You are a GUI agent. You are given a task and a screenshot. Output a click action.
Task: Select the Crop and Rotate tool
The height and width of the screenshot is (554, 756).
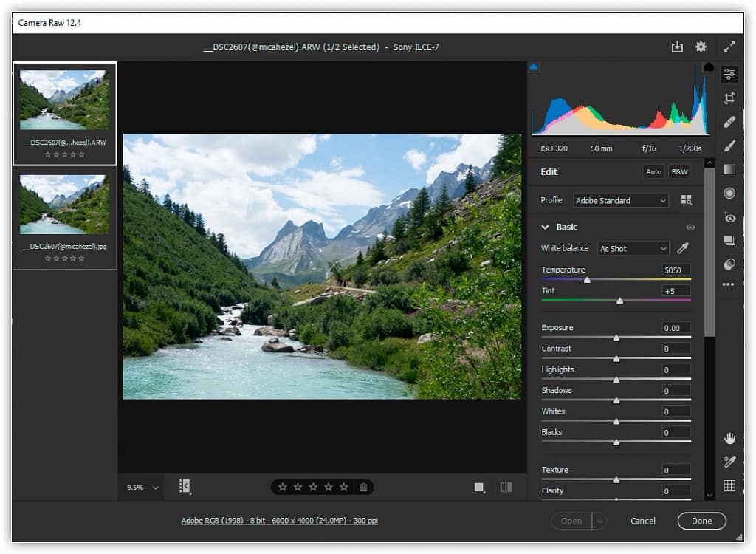[x=729, y=98]
